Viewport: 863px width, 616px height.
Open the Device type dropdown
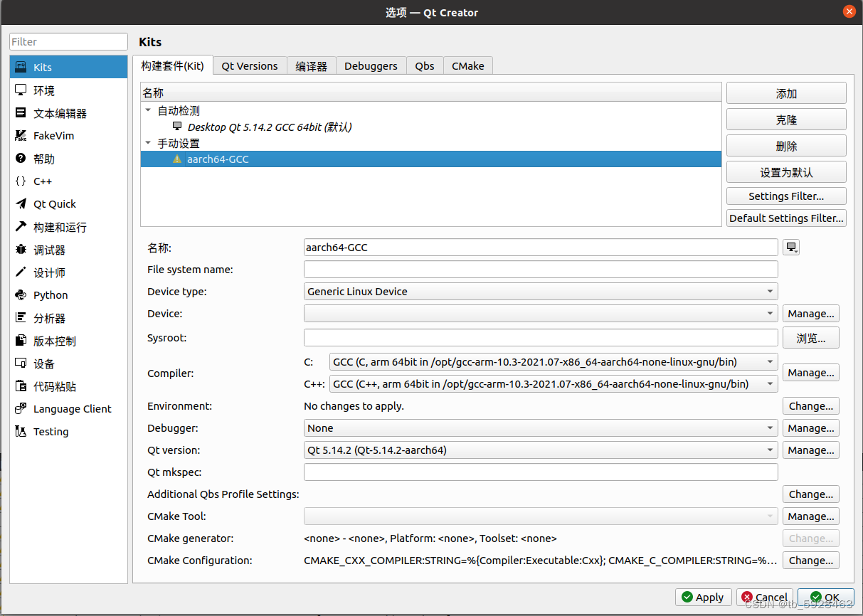(541, 292)
